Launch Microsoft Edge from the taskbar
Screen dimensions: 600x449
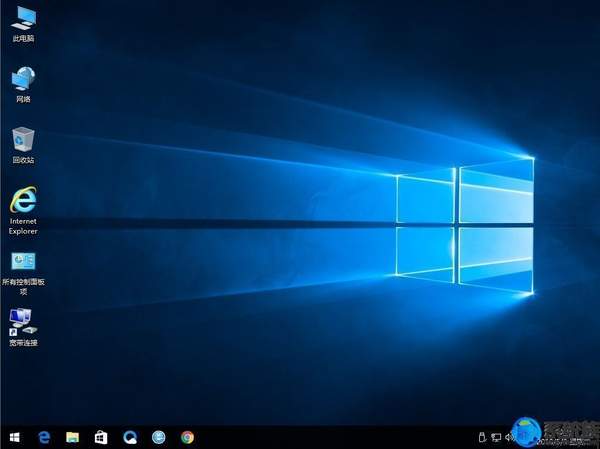tap(44, 437)
